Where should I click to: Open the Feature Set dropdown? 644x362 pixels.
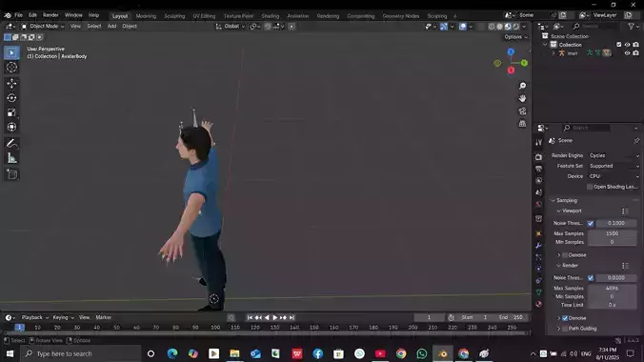point(614,166)
